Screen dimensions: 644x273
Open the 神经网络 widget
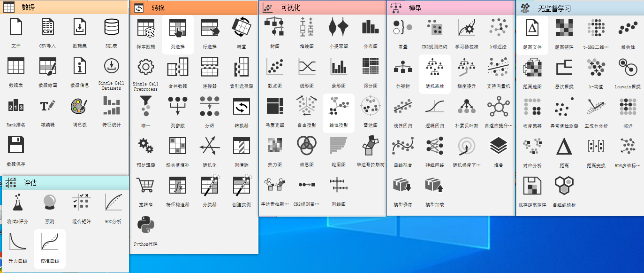[x=435, y=146]
